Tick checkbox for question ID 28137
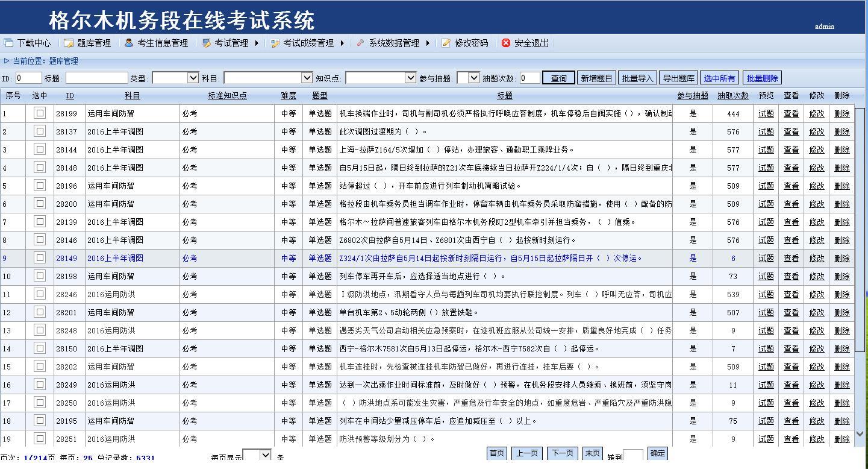Viewport: 868px width, 469px height. tap(40, 131)
